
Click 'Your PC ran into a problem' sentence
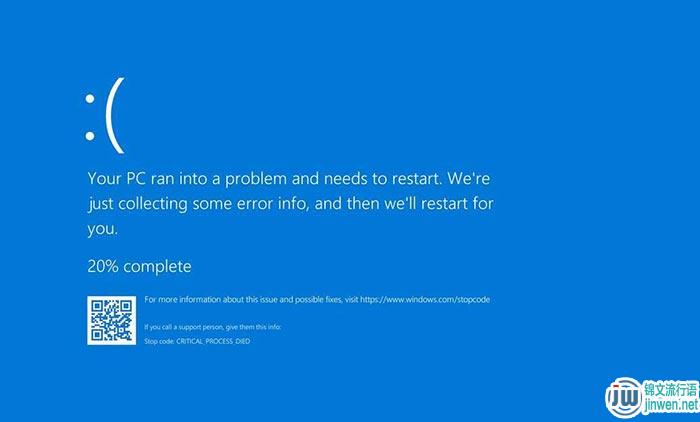(265, 179)
